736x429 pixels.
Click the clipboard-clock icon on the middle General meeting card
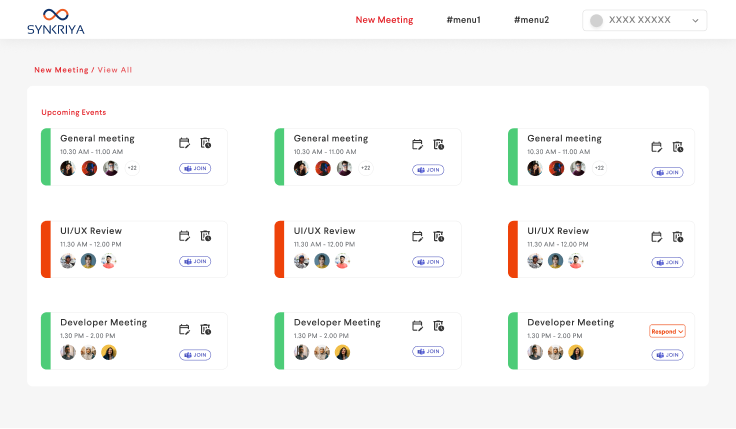(439, 144)
